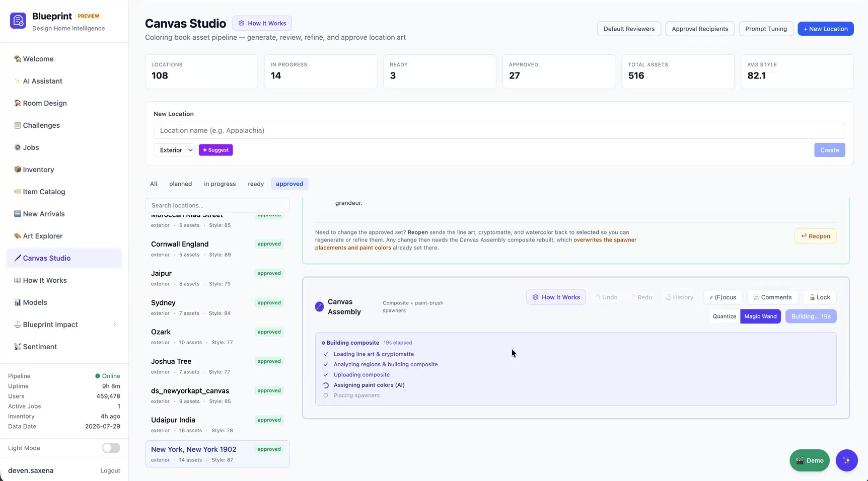Open the Inventory page
Screen dimensions: 868x481
pyautogui.click(x=64, y=170)
